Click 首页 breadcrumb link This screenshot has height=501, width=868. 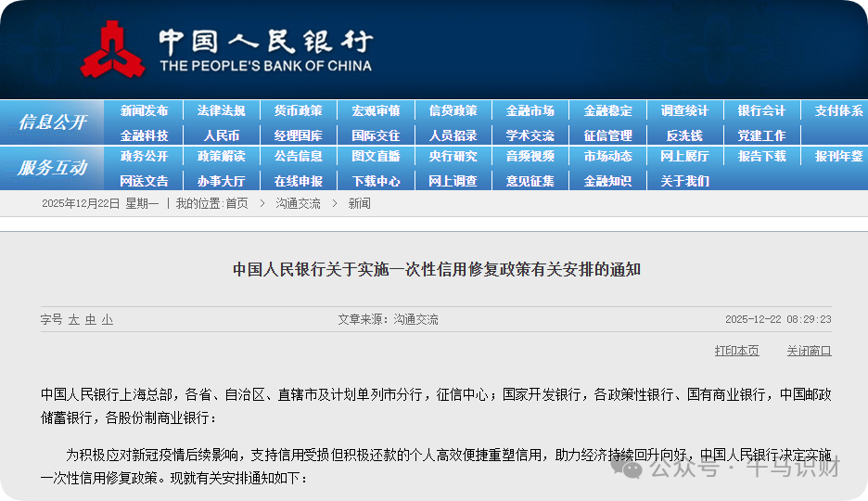(236, 204)
